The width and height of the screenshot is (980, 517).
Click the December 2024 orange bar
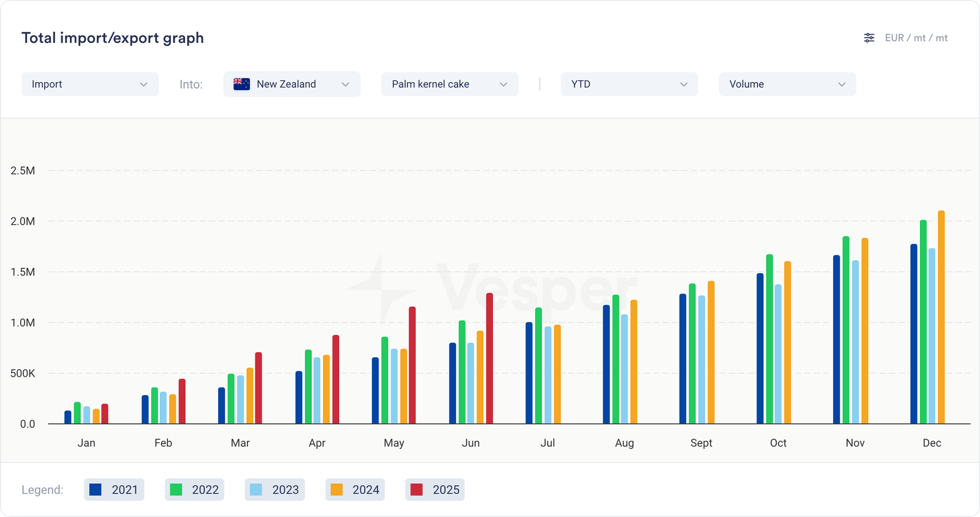point(941,319)
